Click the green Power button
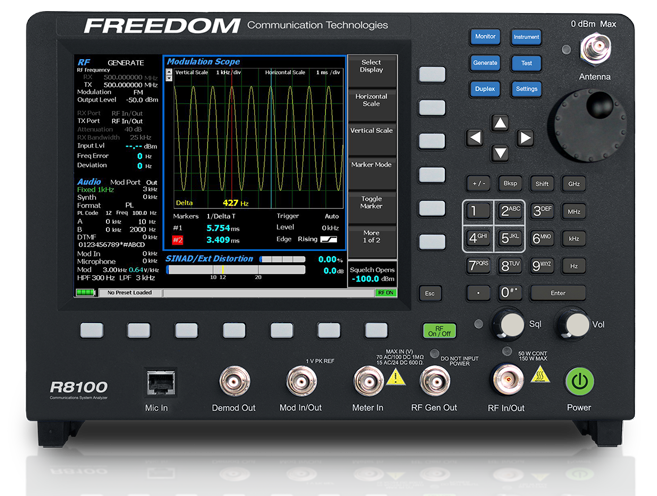The image size is (657, 496). click(579, 381)
